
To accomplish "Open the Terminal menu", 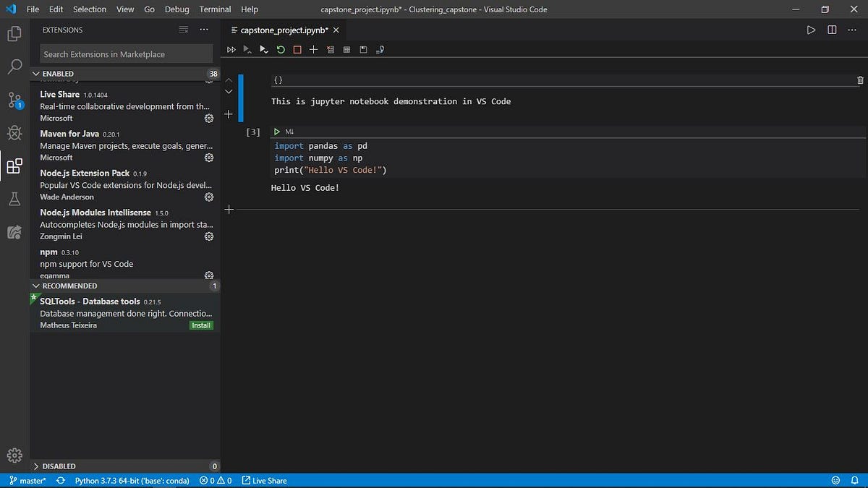I will 215,9.
